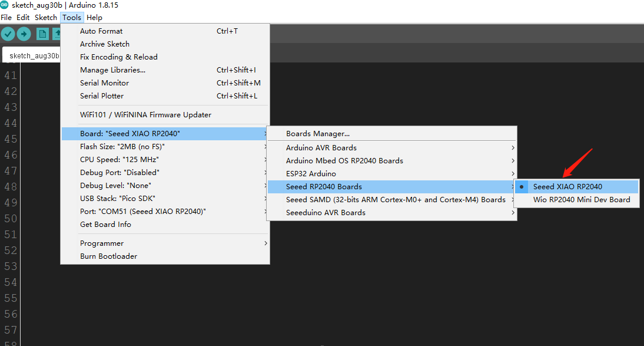Open the File menu

coord(6,17)
